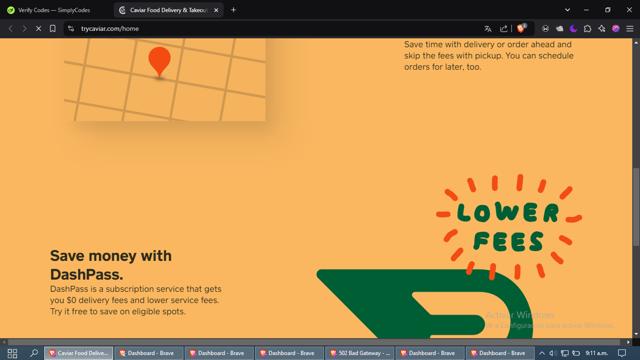Click the green DashPass logo graphic

point(424,304)
